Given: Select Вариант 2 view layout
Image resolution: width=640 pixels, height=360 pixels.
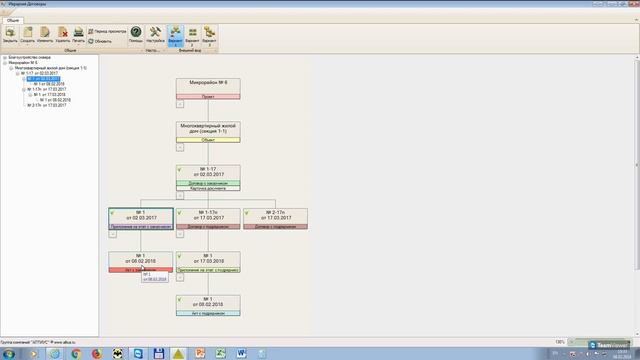Looking at the screenshot, I should pos(192,36).
